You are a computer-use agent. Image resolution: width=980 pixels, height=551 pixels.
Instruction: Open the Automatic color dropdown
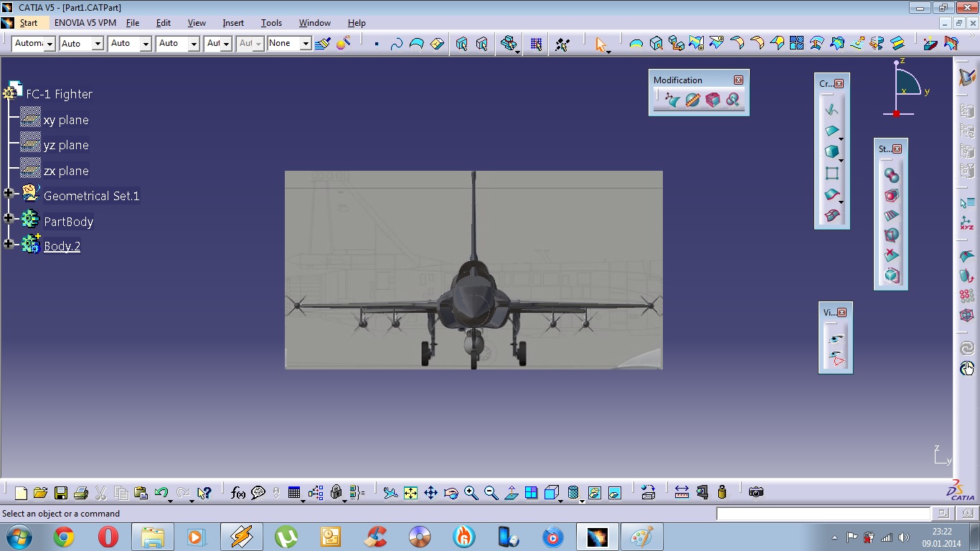tap(50, 44)
